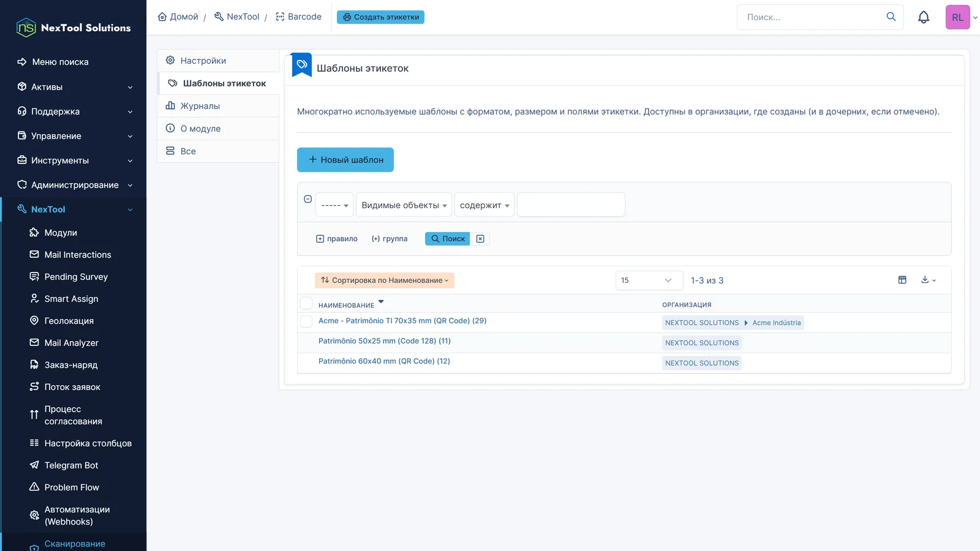Click the criteria value input field
The height and width of the screenshot is (551, 980).
[x=571, y=204]
